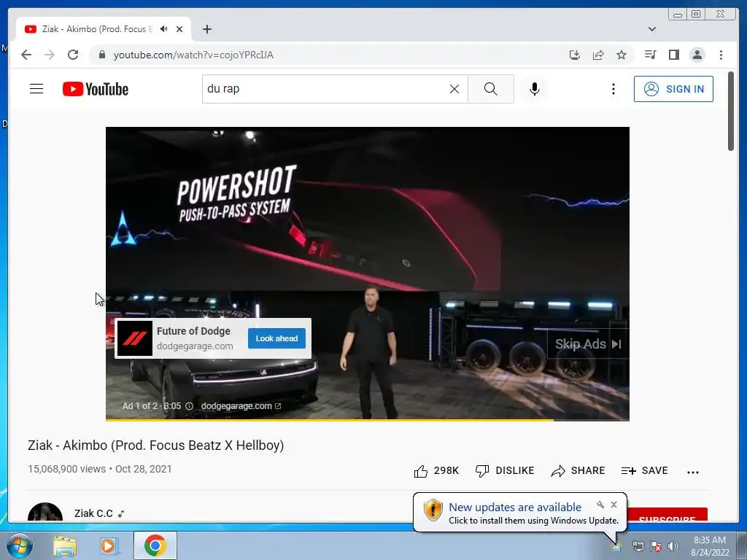Image resolution: width=747 pixels, height=560 pixels.
Task: Open Action Center flag icon
Action: pyautogui.click(x=656, y=546)
